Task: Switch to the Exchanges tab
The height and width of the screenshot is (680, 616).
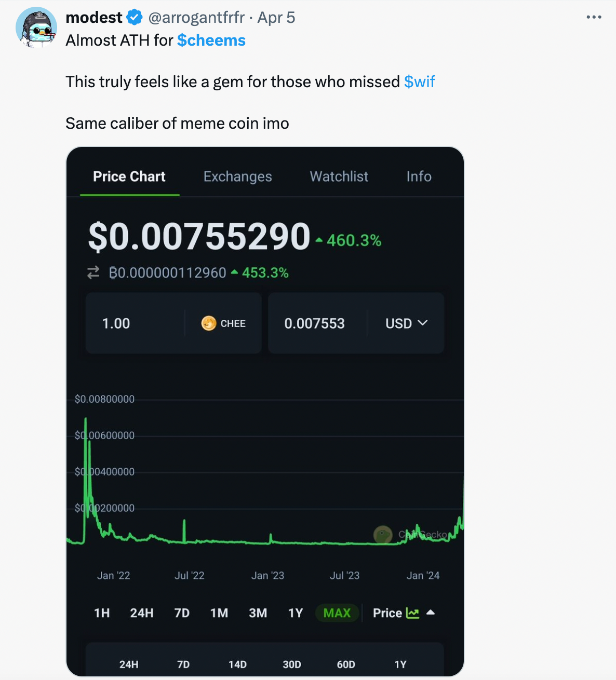Action: pyautogui.click(x=238, y=176)
